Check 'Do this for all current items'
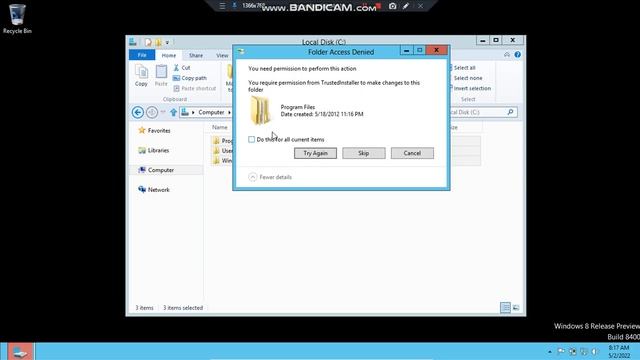The width and height of the screenshot is (640, 360). [x=251, y=140]
